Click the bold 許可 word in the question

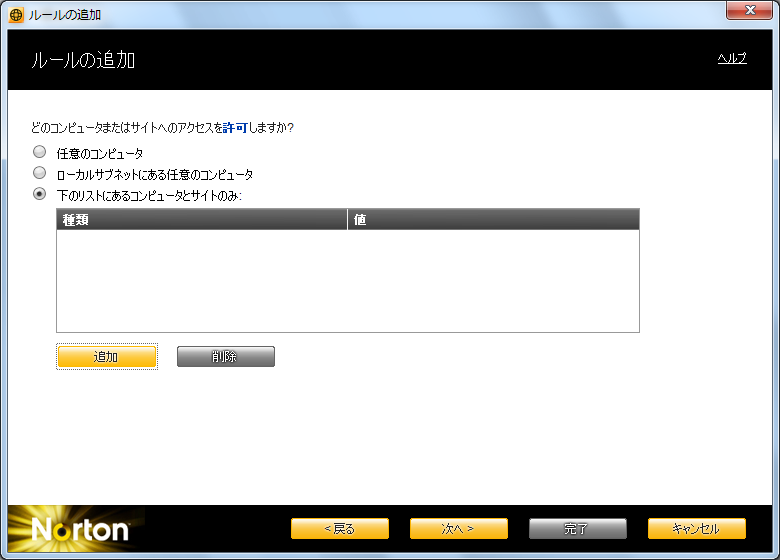pyautogui.click(x=235, y=128)
